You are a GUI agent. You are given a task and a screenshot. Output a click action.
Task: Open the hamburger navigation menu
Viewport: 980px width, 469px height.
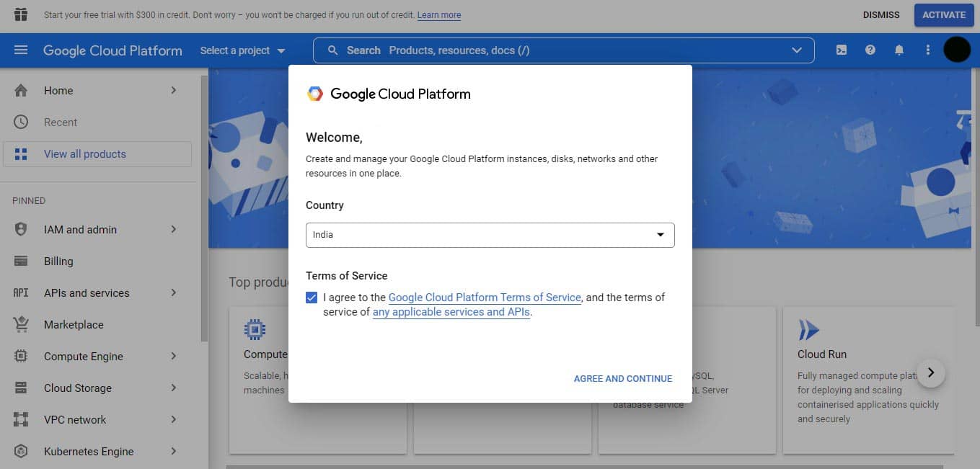click(21, 50)
